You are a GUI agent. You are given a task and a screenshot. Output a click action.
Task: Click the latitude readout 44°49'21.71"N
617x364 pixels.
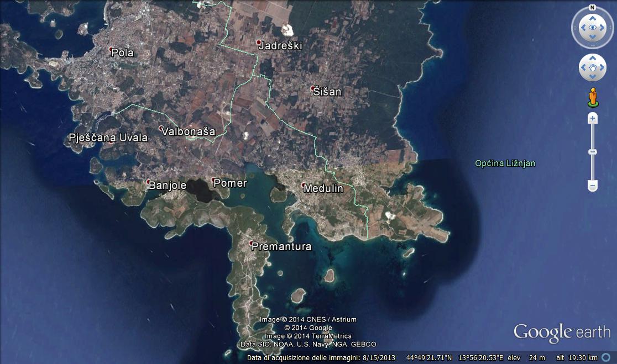[429, 358]
